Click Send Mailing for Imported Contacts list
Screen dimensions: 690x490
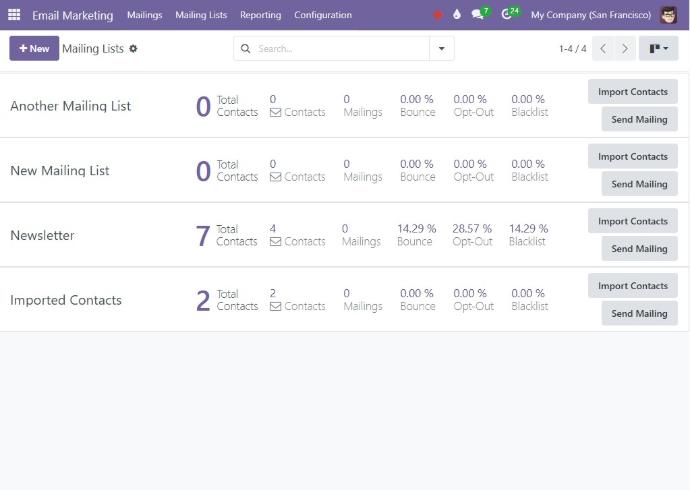tap(639, 313)
